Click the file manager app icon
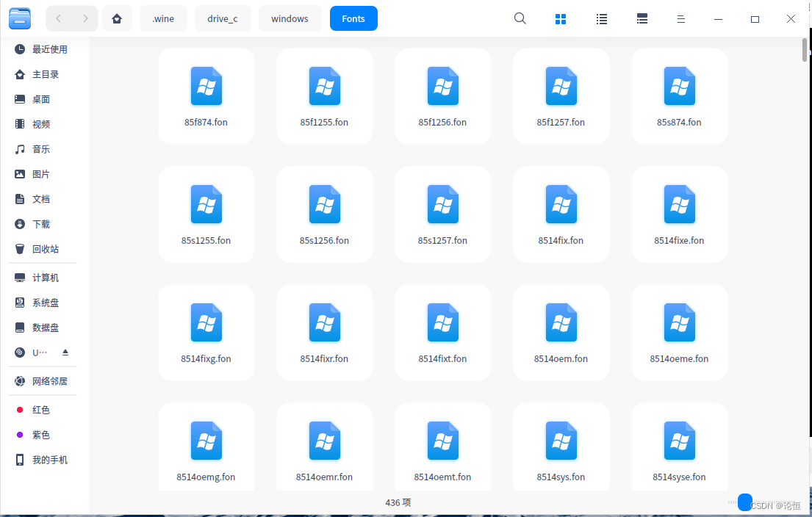Screen dimensions: 812x517 point(20,18)
